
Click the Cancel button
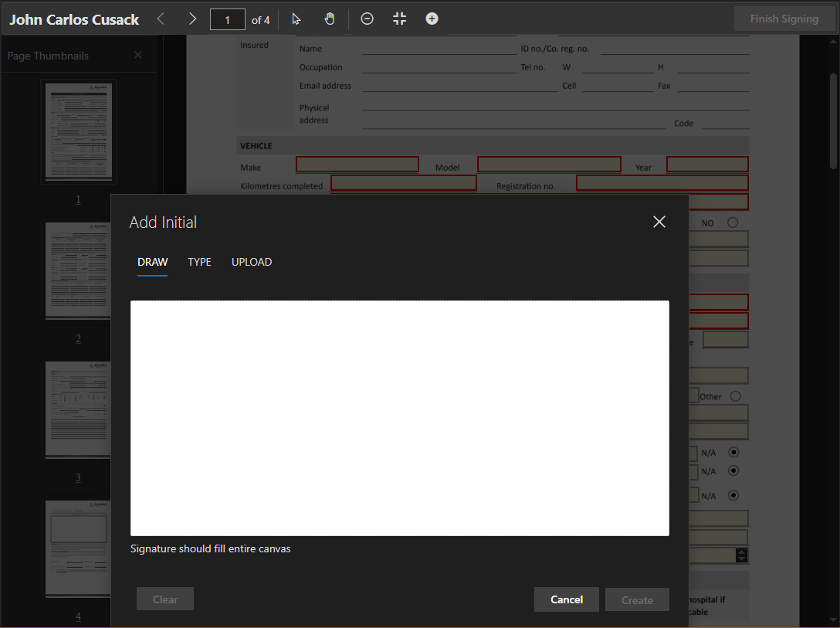click(566, 599)
